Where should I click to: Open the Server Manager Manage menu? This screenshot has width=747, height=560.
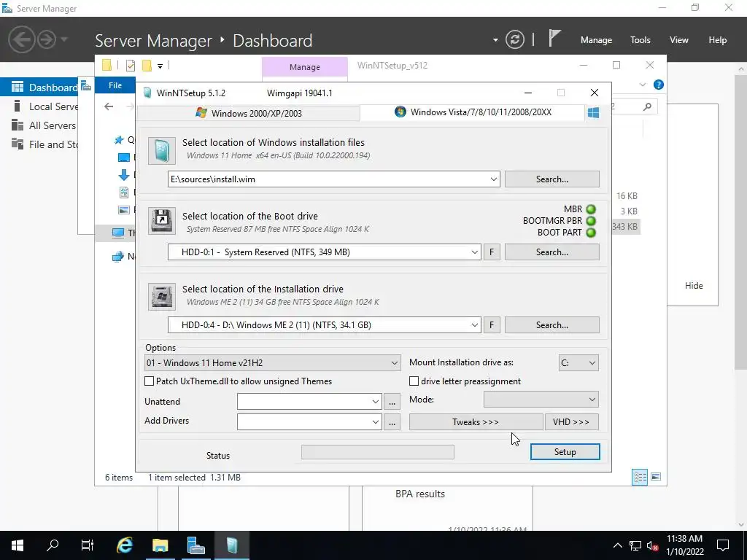coord(596,40)
